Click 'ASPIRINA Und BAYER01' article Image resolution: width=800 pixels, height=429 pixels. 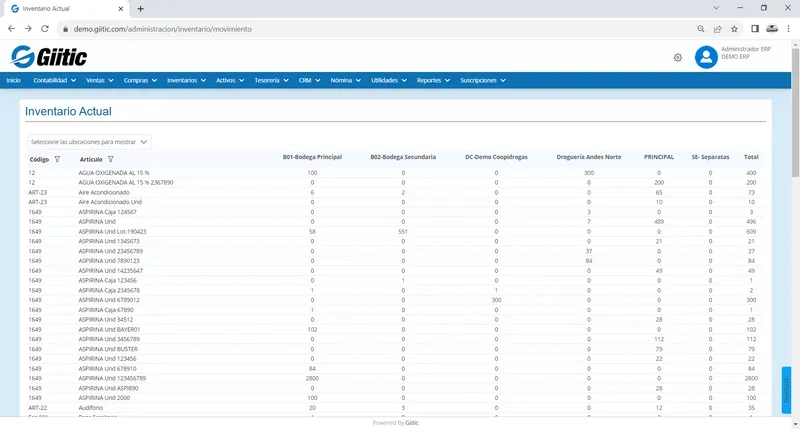(109, 330)
